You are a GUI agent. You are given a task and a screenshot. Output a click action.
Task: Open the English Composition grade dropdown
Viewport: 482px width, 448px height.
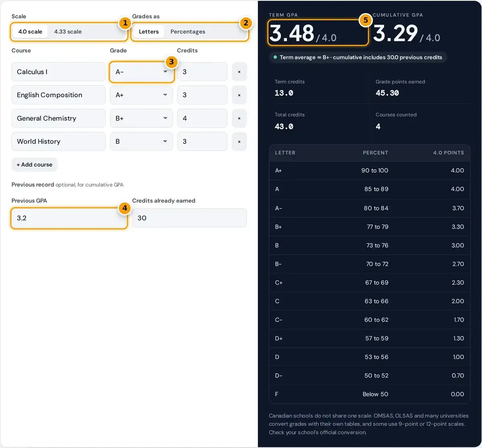click(141, 95)
